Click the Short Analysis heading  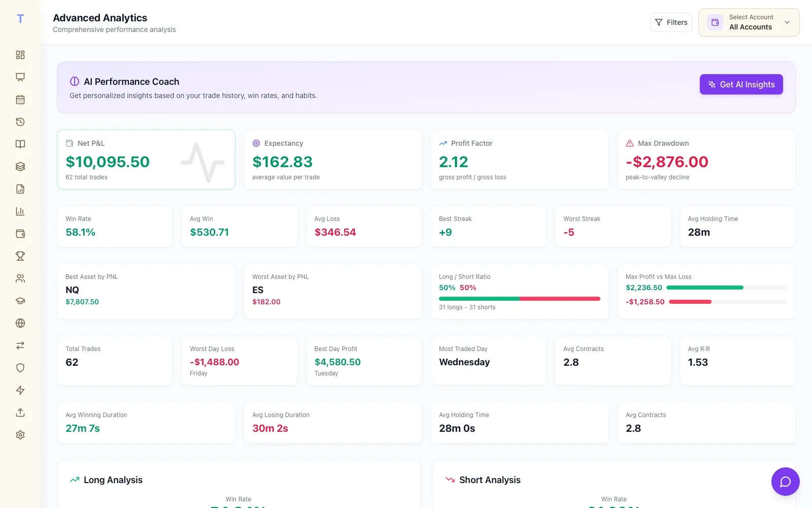(x=490, y=480)
